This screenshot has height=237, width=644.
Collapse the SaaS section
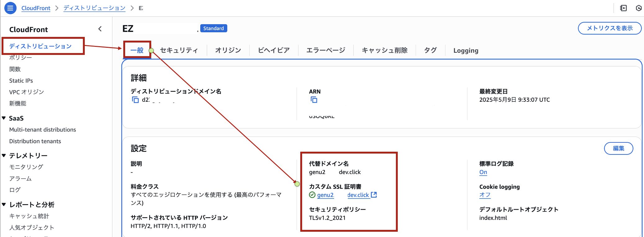pos(4,118)
